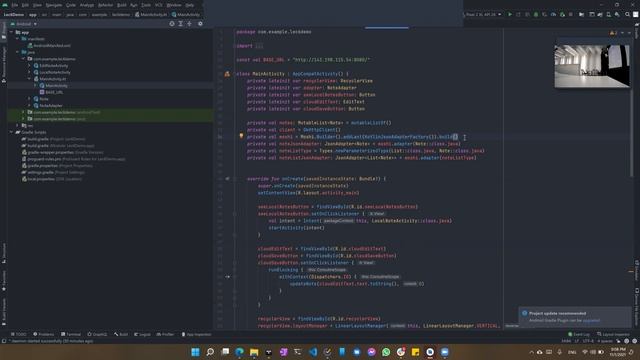
Task: Open the Logcat tool window
Action: point(142,334)
